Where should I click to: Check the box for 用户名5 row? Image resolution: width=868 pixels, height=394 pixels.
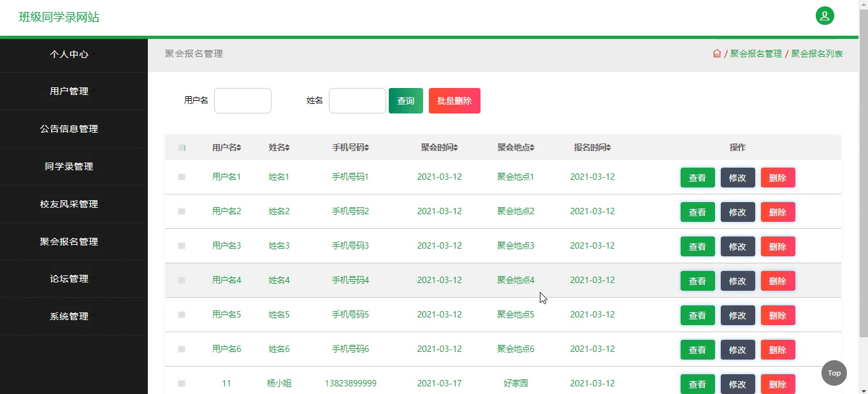[182, 315]
